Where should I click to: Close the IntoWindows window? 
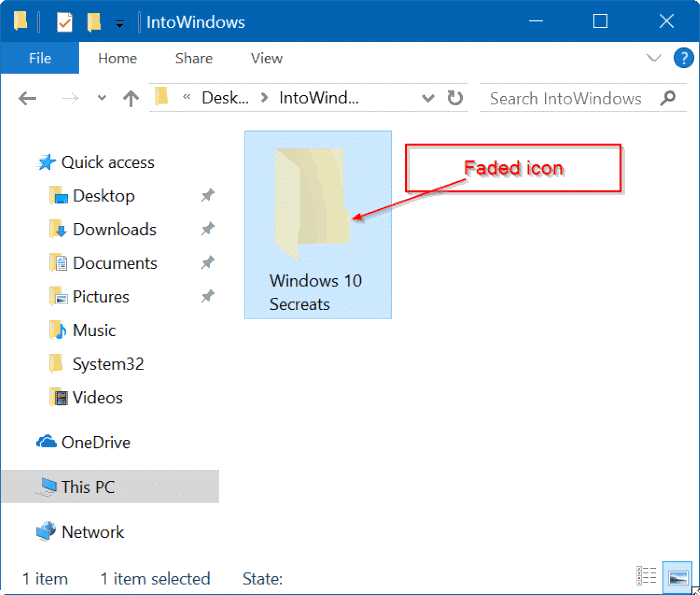666,21
